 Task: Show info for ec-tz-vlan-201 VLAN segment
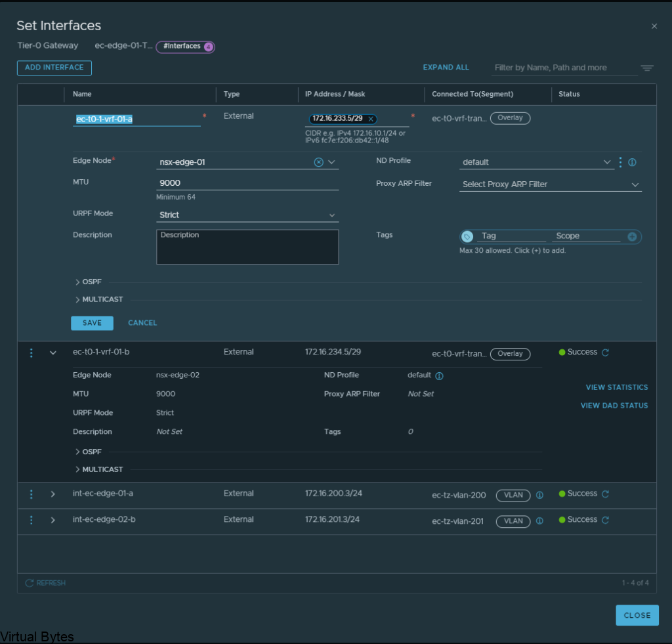tap(539, 521)
